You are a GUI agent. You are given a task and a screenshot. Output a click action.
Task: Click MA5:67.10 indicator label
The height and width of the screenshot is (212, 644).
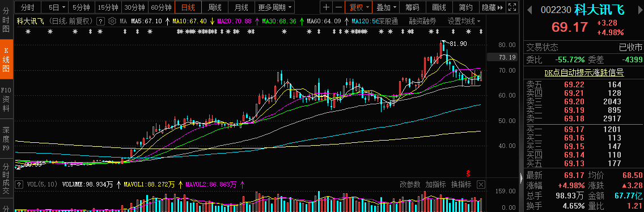coord(146,22)
